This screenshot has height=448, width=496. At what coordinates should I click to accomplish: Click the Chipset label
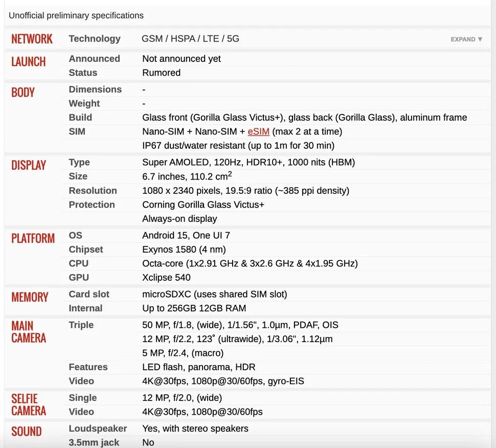tap(86, 250)
